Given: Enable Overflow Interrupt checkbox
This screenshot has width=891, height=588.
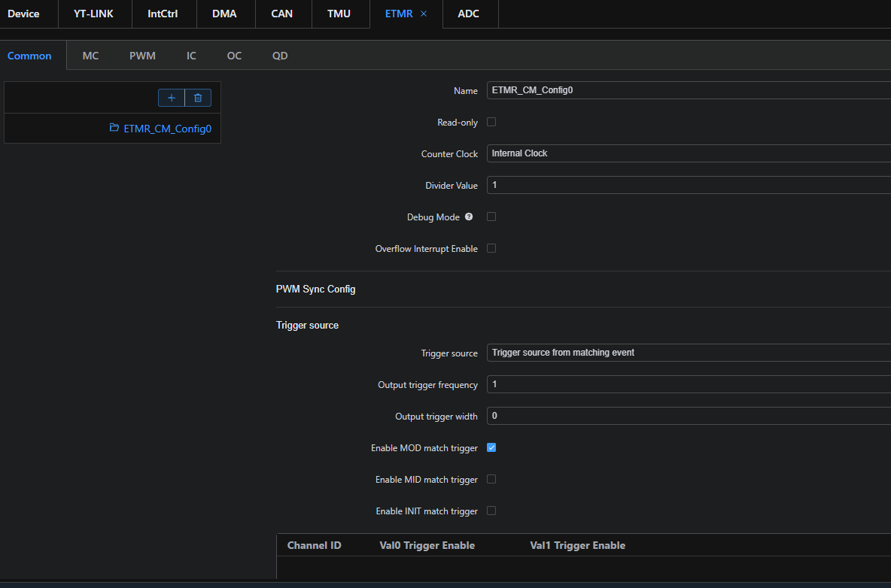Looking at the screenshot, I should 491,249.
